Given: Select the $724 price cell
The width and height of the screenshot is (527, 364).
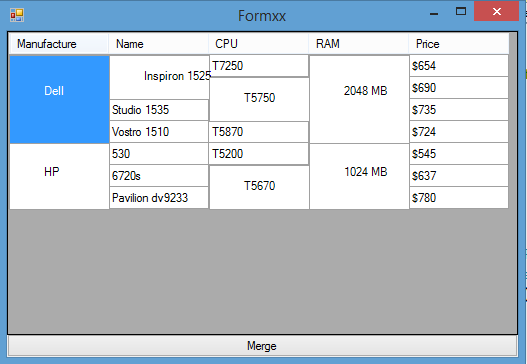Looking at the screenshot, I should [x=459, y=132].
